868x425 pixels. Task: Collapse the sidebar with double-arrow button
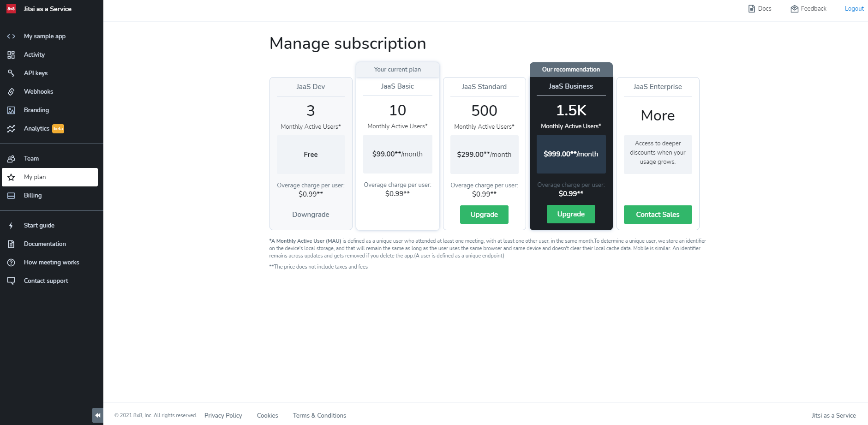(97, 415)
